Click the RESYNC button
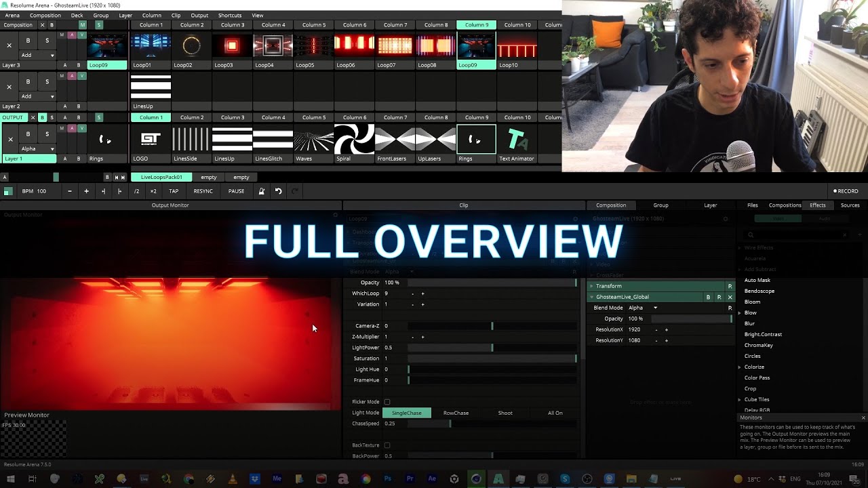Viewport: 868px width, 488px height. pyautogui.click(x=203, y=191)
